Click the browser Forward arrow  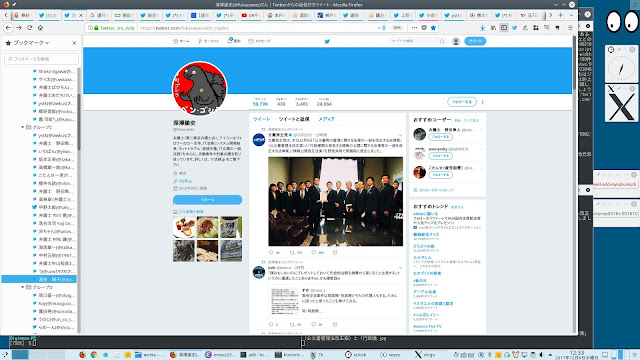pyautogui.click(x=19, y=28)
